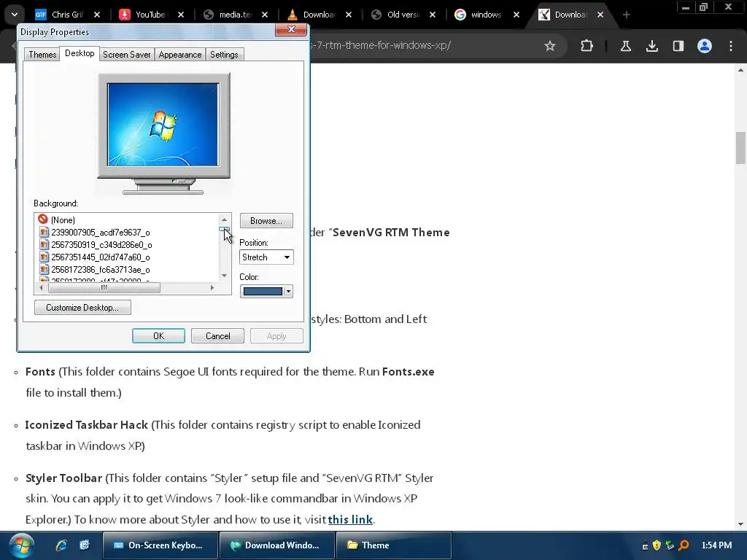The width and height of the screenshot is (747, 560).
Task: Switch to the Appearance tab
Action: 180,54
